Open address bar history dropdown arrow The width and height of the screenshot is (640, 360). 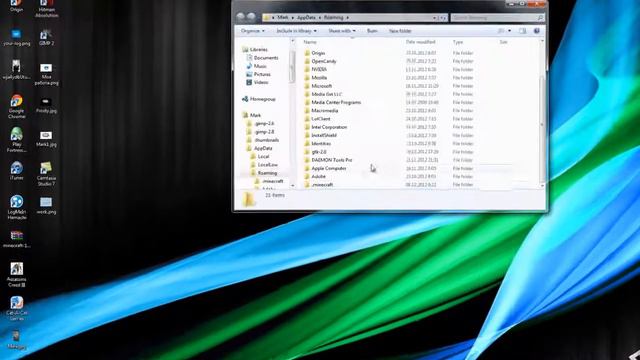tap(434, 18)
